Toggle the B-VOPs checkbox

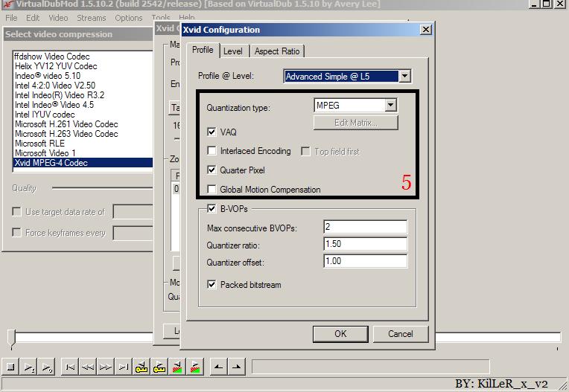(x=212, y=209)
